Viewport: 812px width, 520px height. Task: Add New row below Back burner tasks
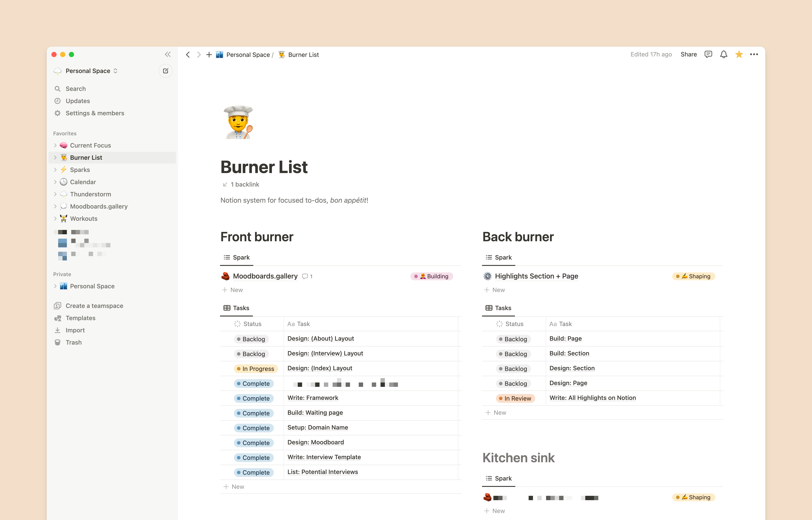coord(496,413)
